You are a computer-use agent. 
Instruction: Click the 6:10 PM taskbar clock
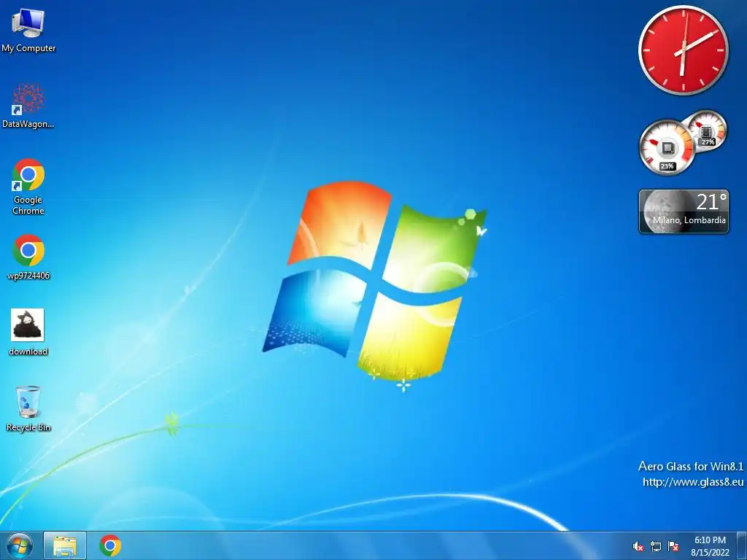(x=710, y=540)
